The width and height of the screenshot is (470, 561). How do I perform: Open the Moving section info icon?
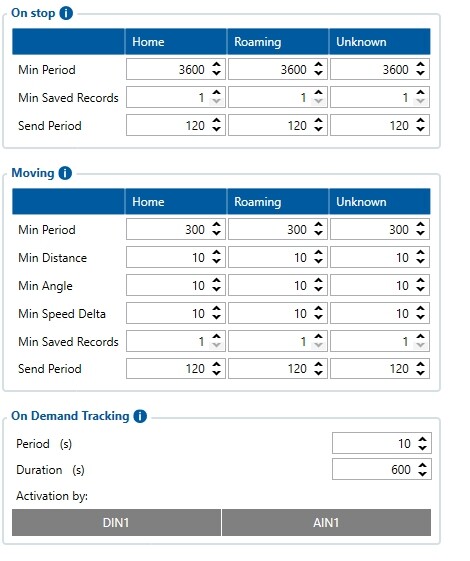coord(65,173)
